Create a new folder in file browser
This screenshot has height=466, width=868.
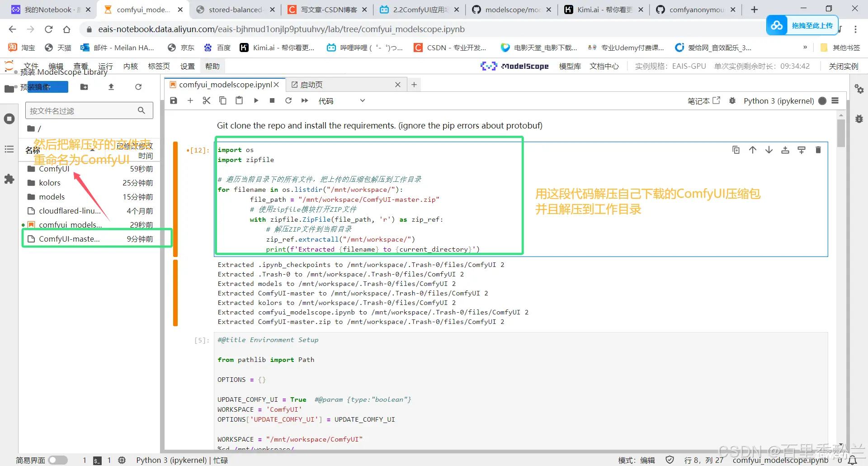[x=84, y=87]
